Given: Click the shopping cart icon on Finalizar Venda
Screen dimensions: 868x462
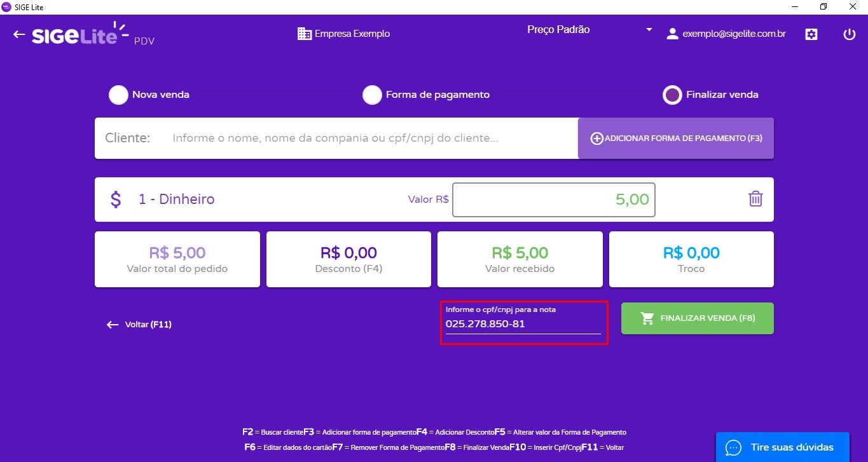Looking at the screenshot, I should [649, 318].
